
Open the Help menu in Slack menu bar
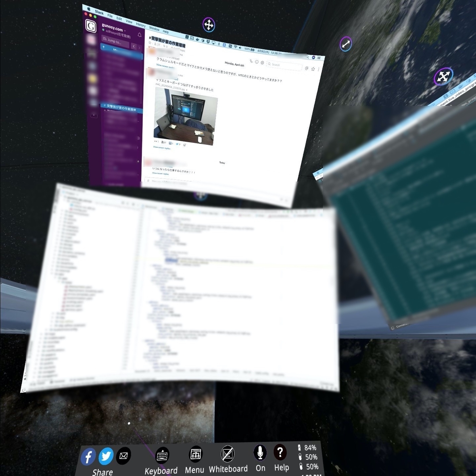coord(165,32)
